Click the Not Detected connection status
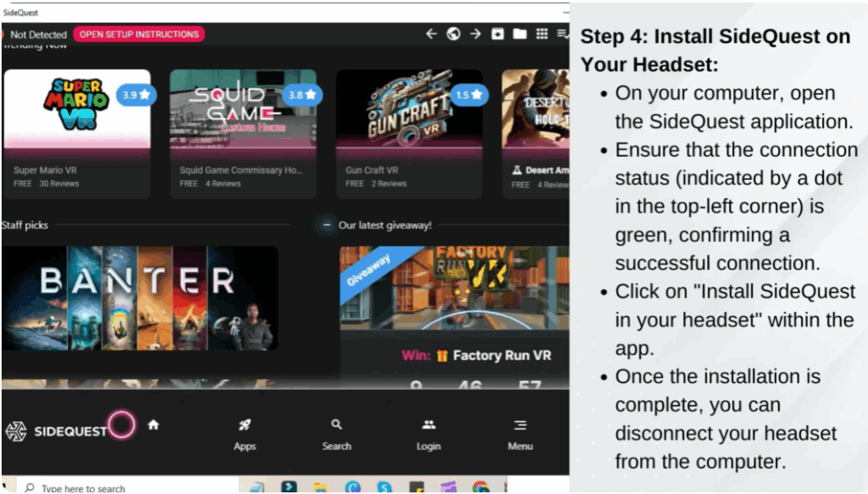868x494 pixels. tap(37, 35)
